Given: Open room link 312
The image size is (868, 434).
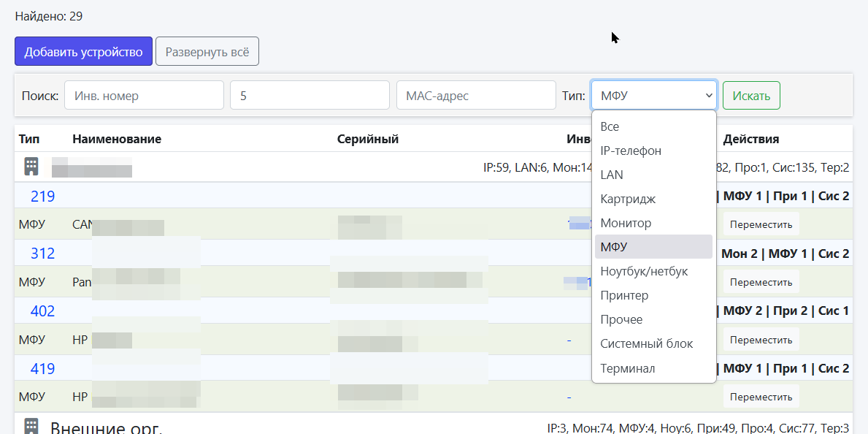Looking at the screenshot, I should (x=42, y=254).
